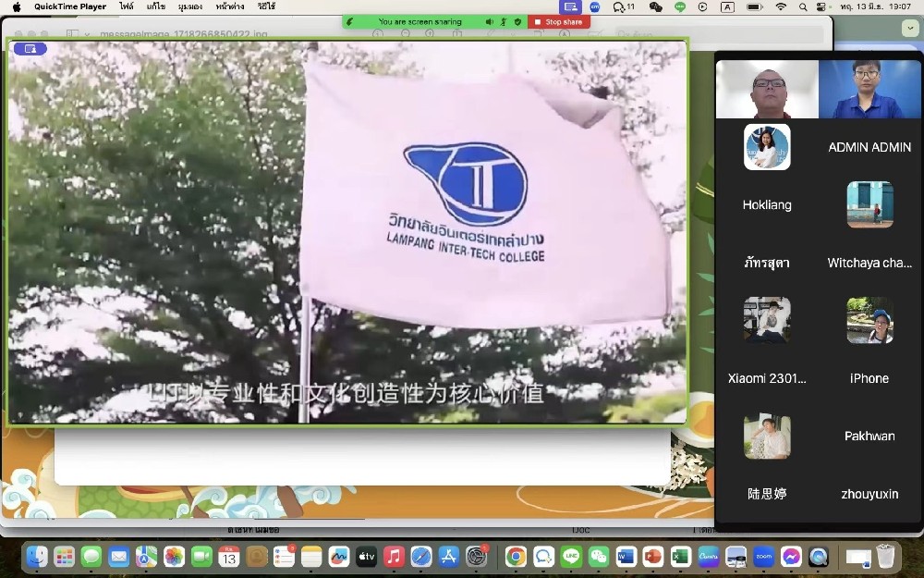Launch Safari from the Dock
924x578 pixels.
click(421, 556)
